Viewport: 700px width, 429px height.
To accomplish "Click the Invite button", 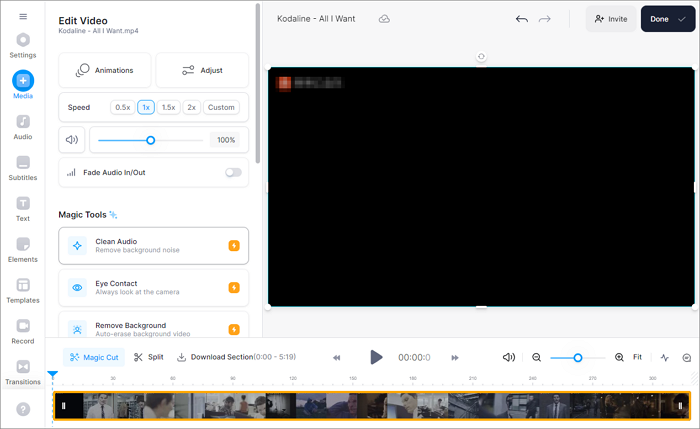I will [x=610, y=19].
